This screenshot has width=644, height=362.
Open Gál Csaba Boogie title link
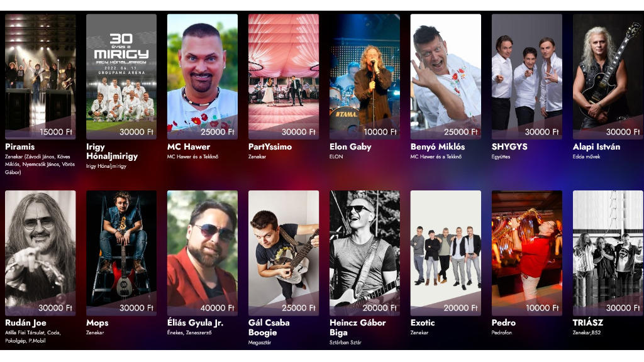tap(269, 327)
